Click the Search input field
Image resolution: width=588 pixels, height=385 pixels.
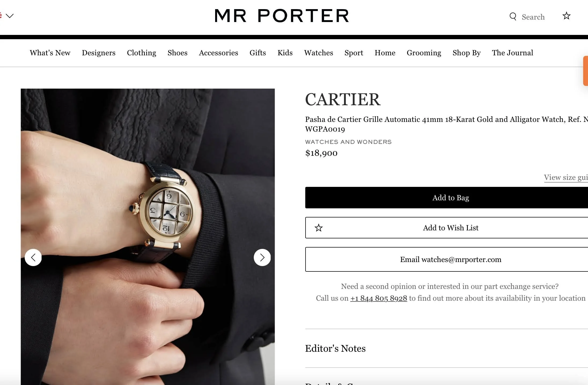pos(533,17)
